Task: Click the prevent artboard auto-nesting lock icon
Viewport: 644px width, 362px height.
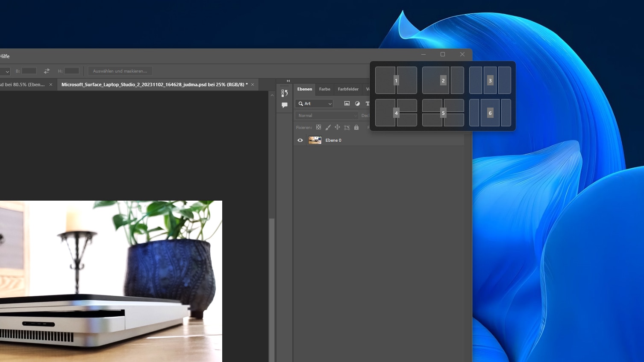Action: pyautogui.click(x=347, y=127)
